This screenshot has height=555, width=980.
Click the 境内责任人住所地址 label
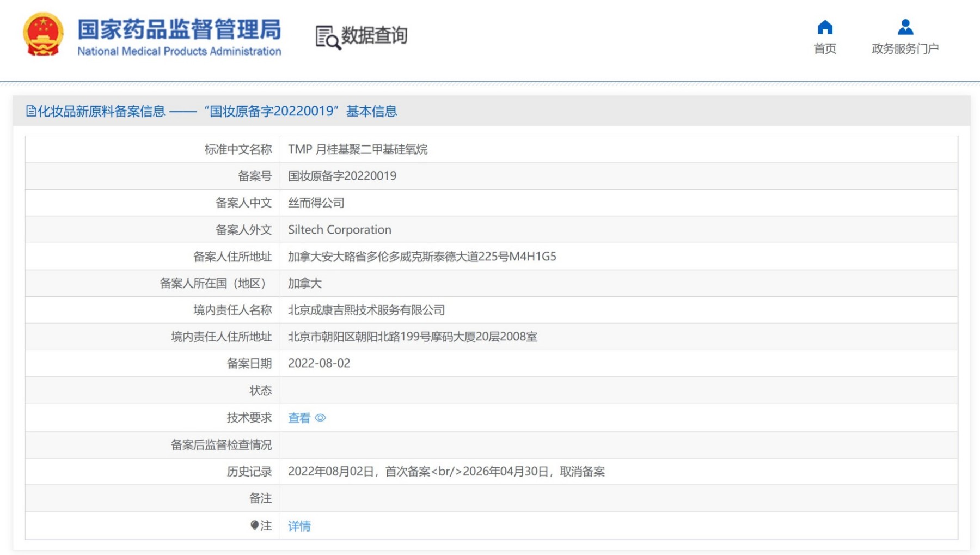point(221,337)
